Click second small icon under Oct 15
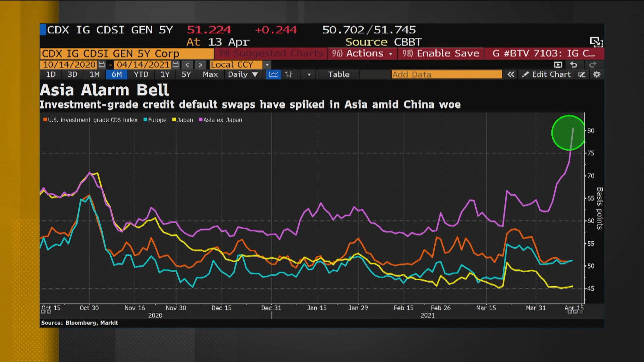Screen dimensions: 644x362 [x=49, y=312]
